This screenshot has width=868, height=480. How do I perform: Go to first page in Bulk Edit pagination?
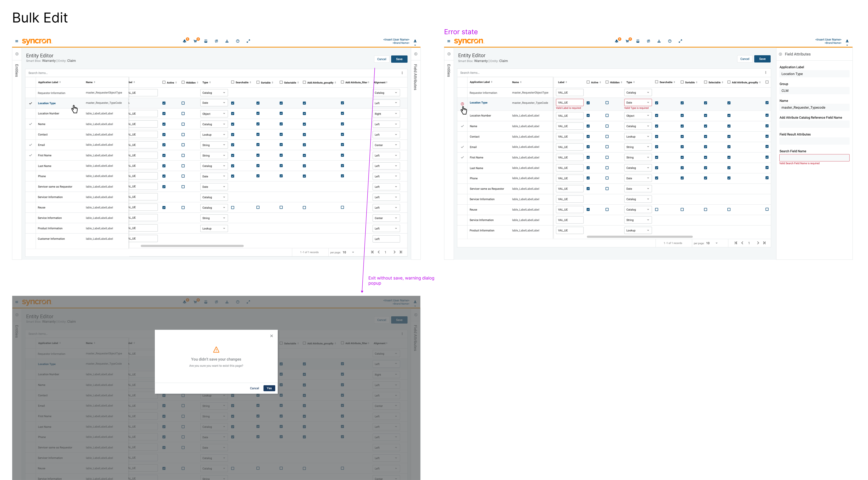click(x=372, y=252)
